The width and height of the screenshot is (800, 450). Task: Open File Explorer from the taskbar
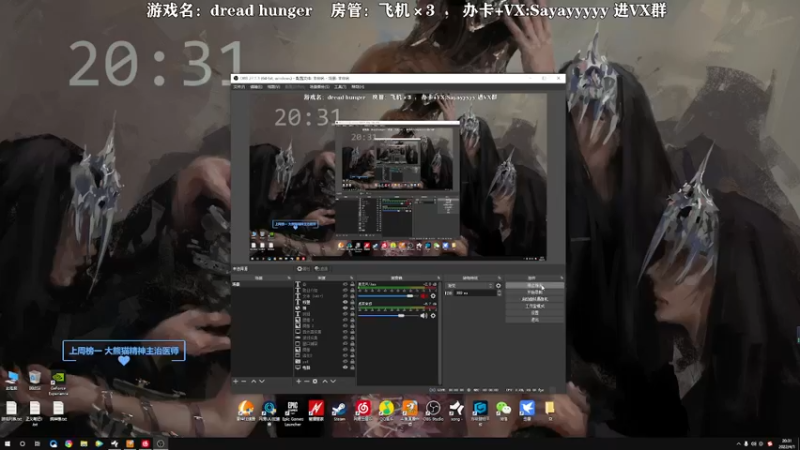(84, 444)
